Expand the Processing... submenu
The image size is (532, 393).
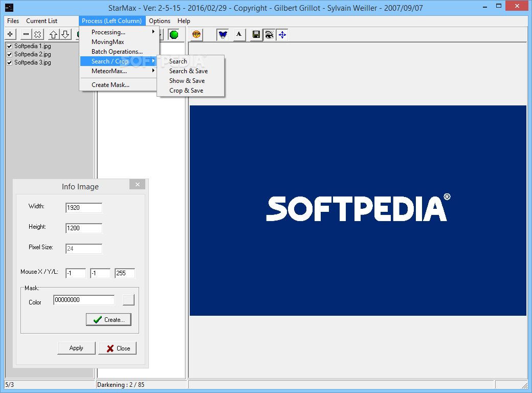pyautogui.click(x=118, y=32)
